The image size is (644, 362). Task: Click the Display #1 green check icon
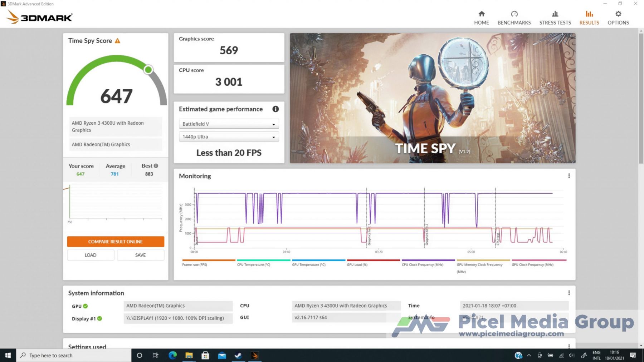[99, 318]
